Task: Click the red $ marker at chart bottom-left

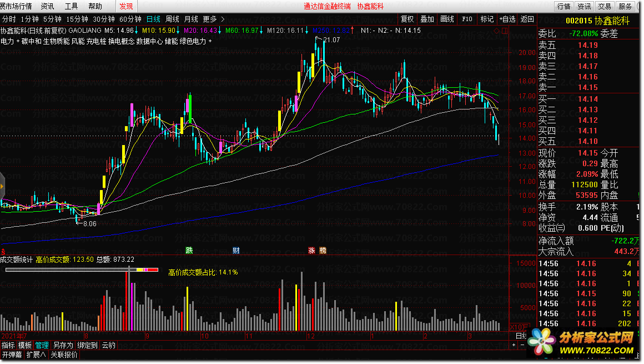Action: 3,251
